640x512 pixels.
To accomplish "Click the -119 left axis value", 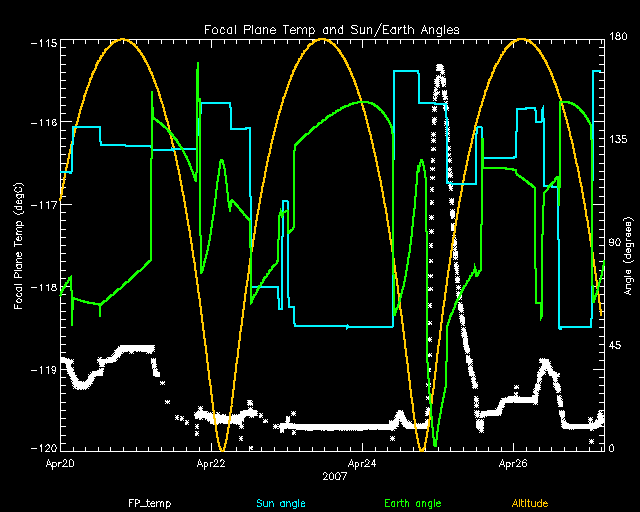I will click(x=43, y=370).
